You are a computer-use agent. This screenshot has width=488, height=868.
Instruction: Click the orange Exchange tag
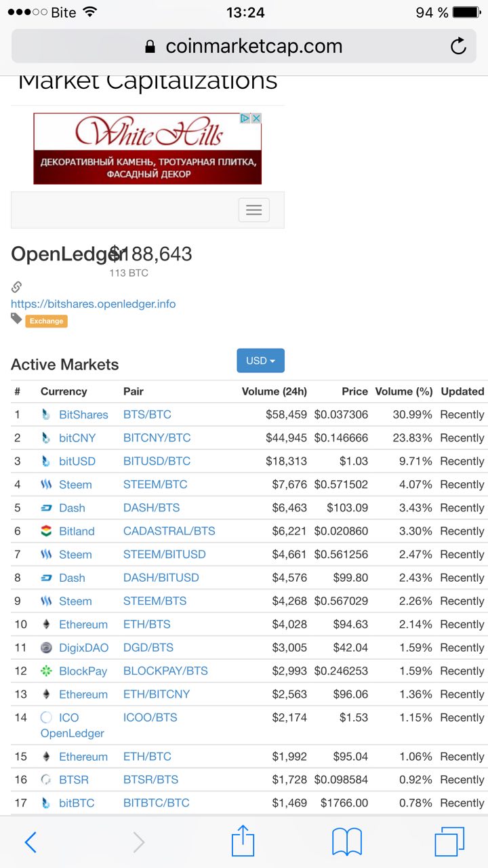[46, 321]
